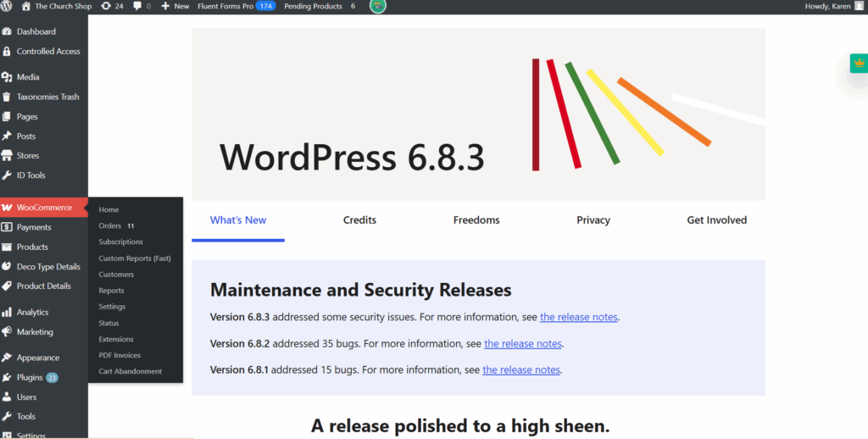The width and height of the screenshot is (868, 439).
Task: Select Cart Abandonment from submenu
Action: tap(130, 371)
